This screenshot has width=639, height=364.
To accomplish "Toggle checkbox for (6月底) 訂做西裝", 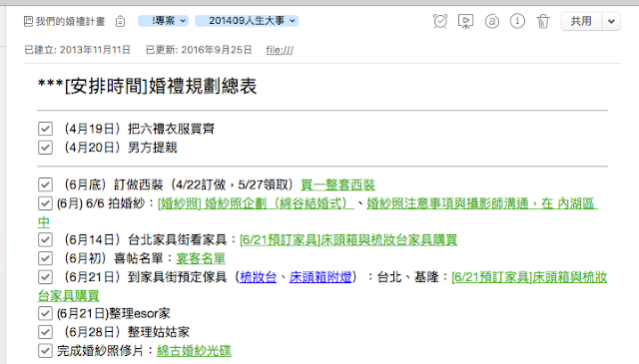I will click(45, 184).
